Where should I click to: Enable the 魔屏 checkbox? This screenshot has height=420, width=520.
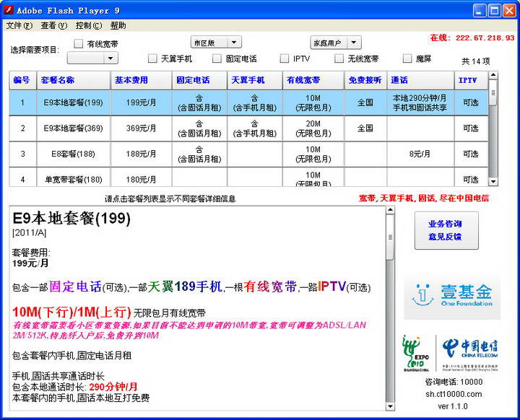pyautogui.click(x=407, y=58)
